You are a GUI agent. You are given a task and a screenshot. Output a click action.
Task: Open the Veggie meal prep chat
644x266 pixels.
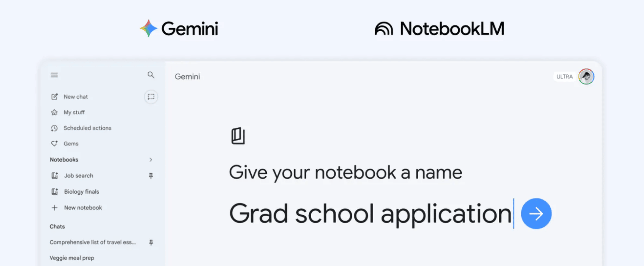pos(72,258)
